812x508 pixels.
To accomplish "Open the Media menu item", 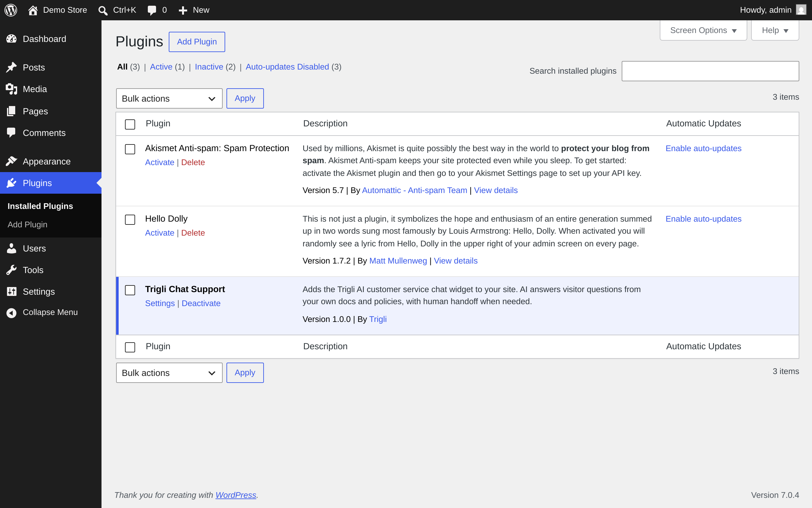I will point(51,89).
